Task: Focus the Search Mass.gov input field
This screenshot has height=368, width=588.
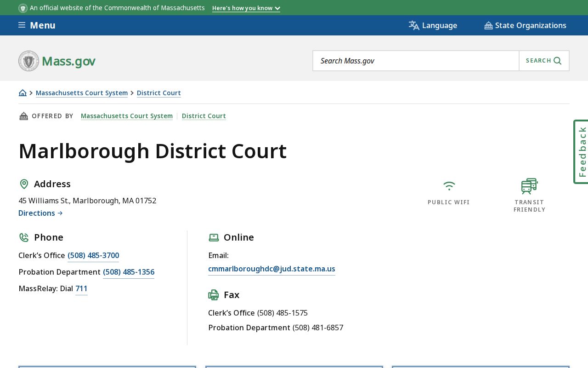Action: tap(416, 61)
